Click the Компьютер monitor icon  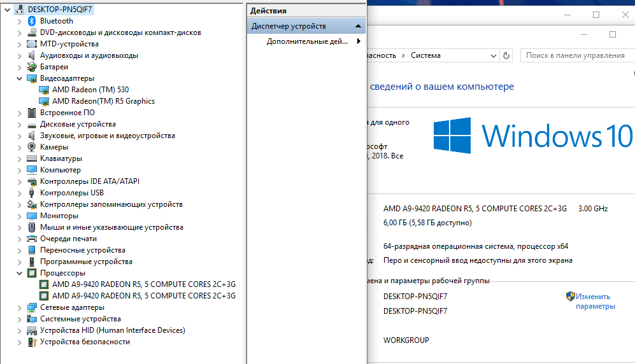[32, 170]
